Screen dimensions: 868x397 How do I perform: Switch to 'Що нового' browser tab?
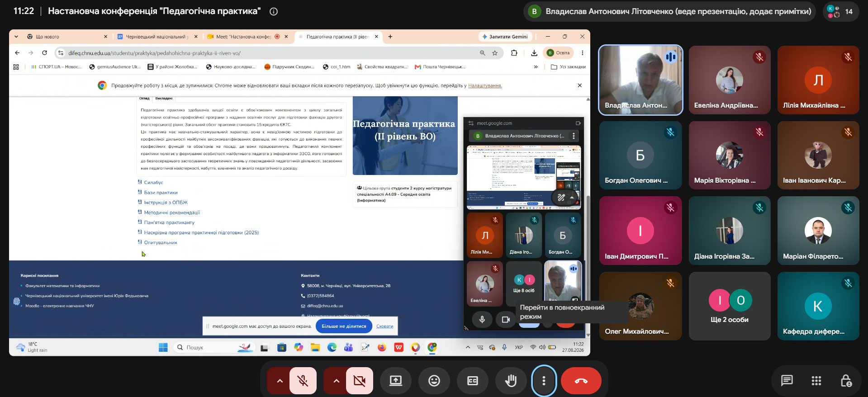pyautogui.click(x=67, y=37)
